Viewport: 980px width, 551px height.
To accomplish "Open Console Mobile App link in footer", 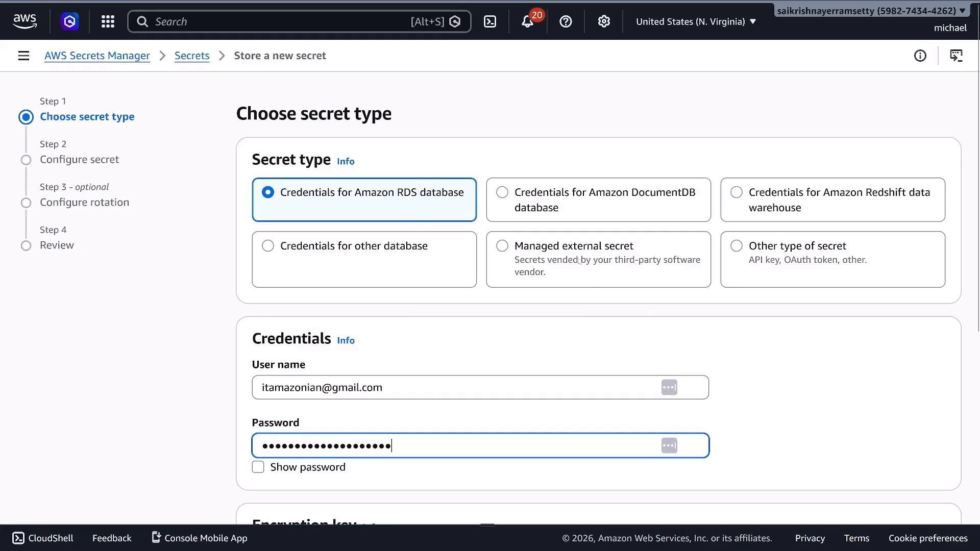I will click(x=200, y=538).
